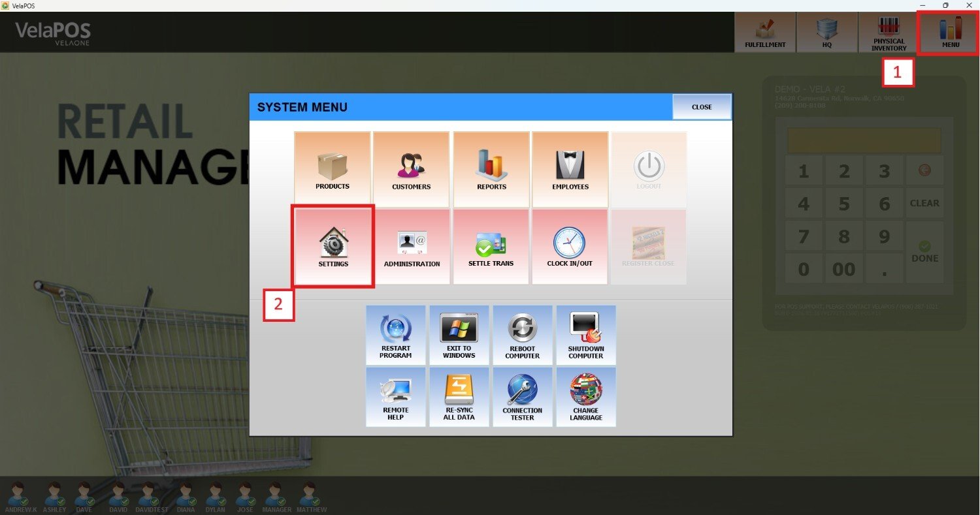
Task: Click the Menu button in top toolbar
Action: [950, 33]
